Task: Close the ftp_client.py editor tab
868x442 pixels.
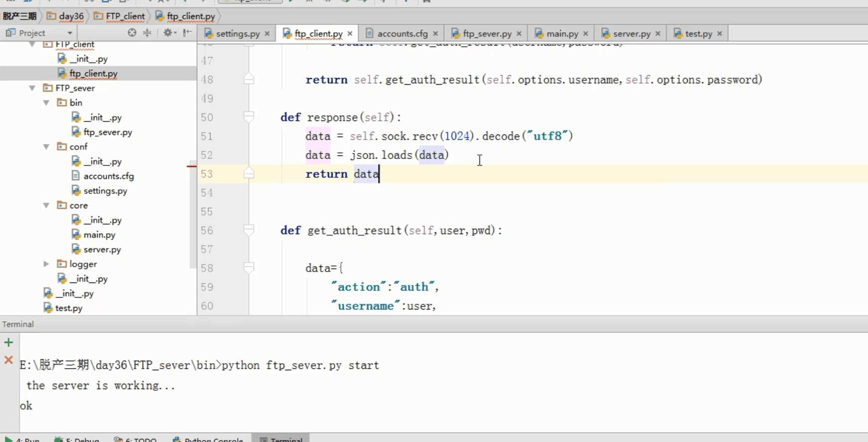Action: point(350,33)
